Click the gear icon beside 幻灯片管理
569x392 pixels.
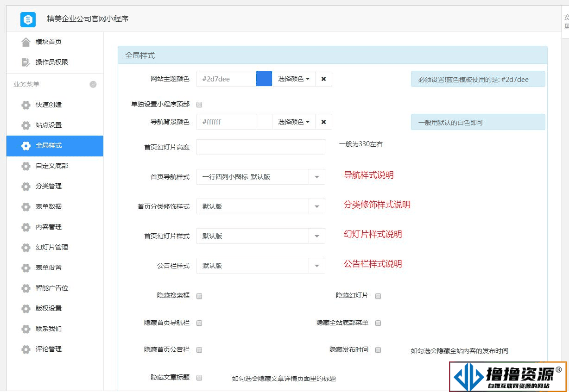tap(26, 247)
